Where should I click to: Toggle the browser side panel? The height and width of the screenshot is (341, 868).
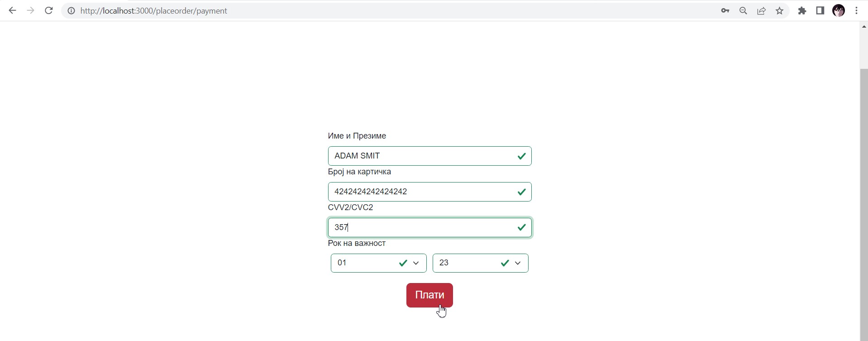pyautogui.click(x=820, y=11)
